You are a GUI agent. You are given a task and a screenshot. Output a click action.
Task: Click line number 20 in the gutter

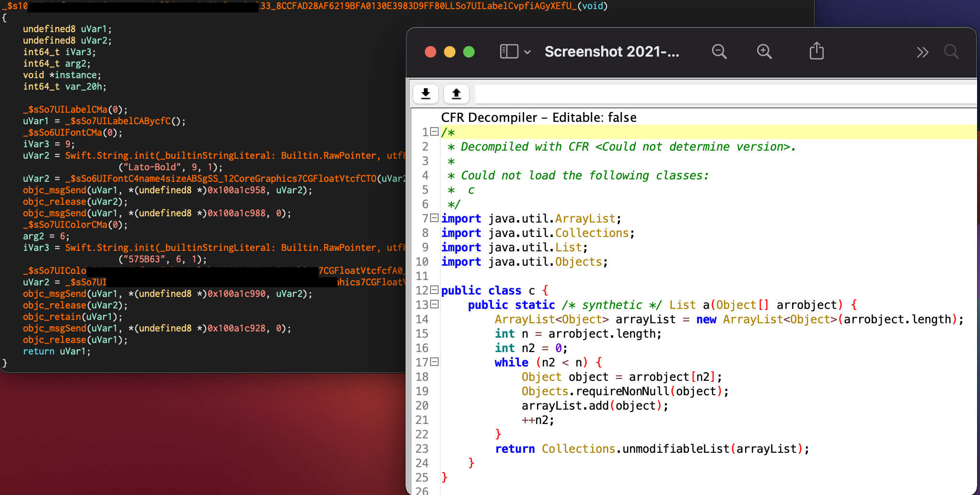(422, 406)
